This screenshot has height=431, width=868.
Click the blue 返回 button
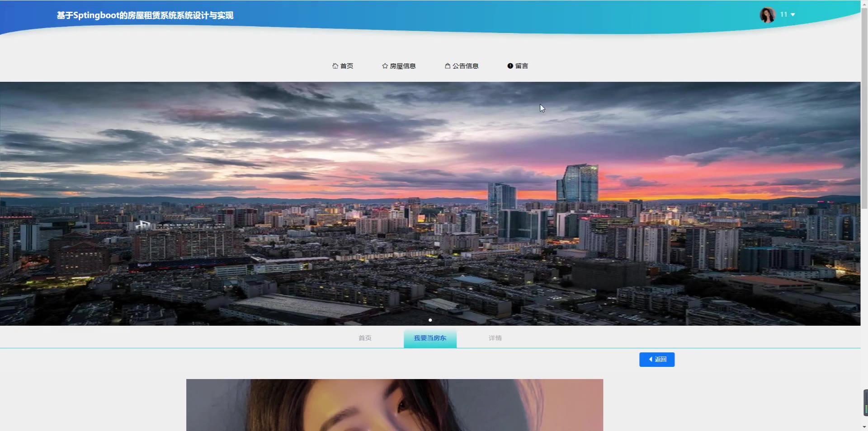pos(657,360)
